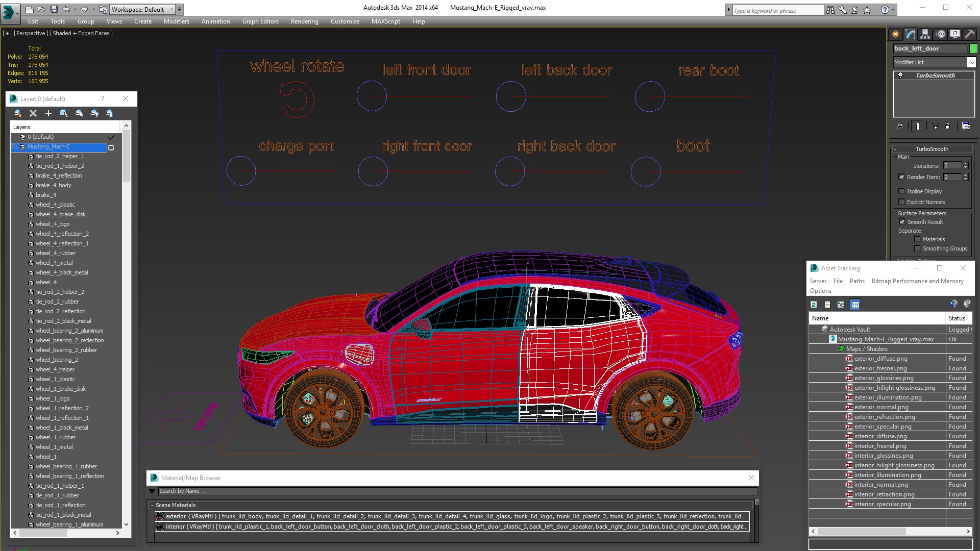Click Pin Stack icon below modifier stack
The image size is (980, 551).
click(899, 126)
